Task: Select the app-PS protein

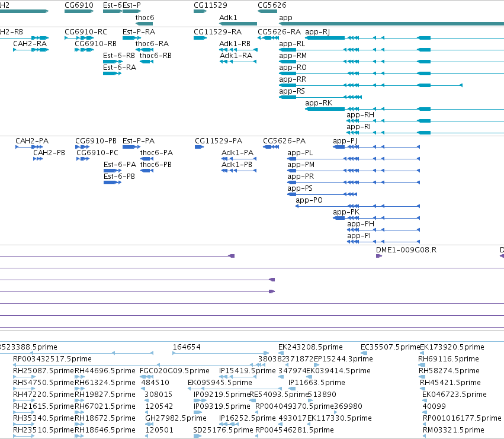Action: click(300, 188)
